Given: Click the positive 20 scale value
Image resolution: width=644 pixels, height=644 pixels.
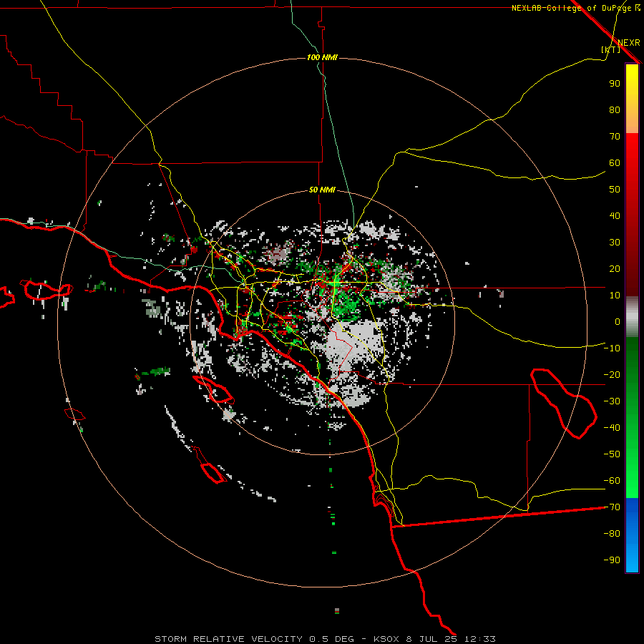Looking at the screenshot, I should (615, 268).
